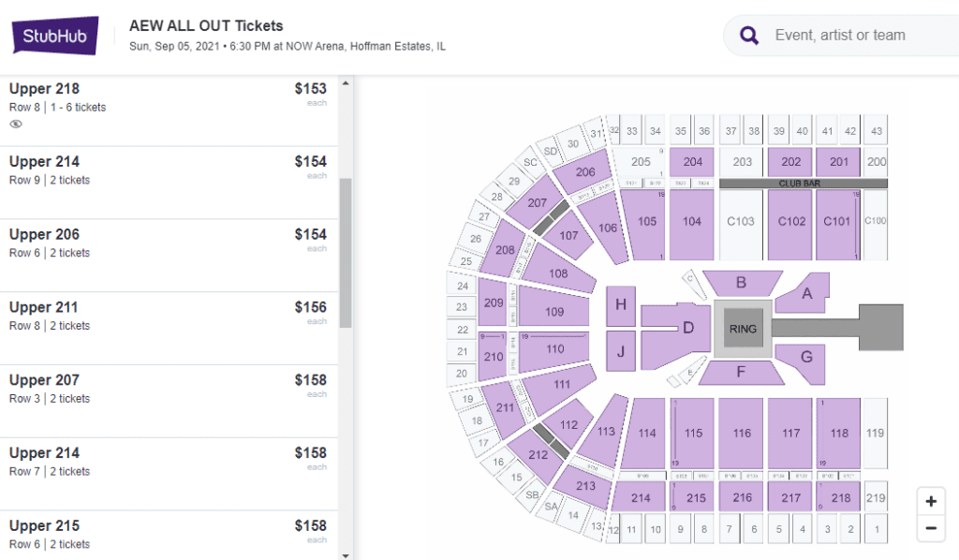Click the eye icon under Upper 218
Viewport: 959px width, 560px height.
coord(16,125)
